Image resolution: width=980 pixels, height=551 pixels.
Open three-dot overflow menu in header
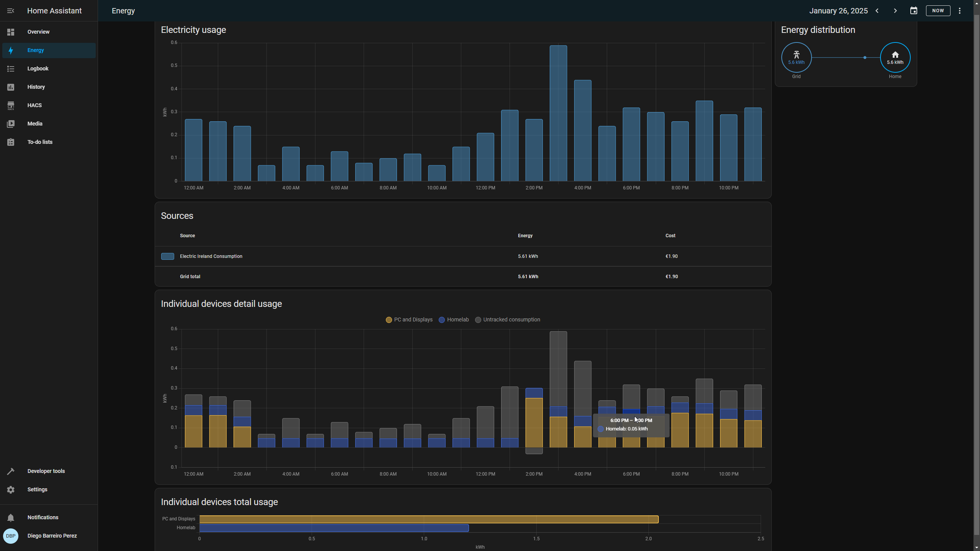click(960, 11)
